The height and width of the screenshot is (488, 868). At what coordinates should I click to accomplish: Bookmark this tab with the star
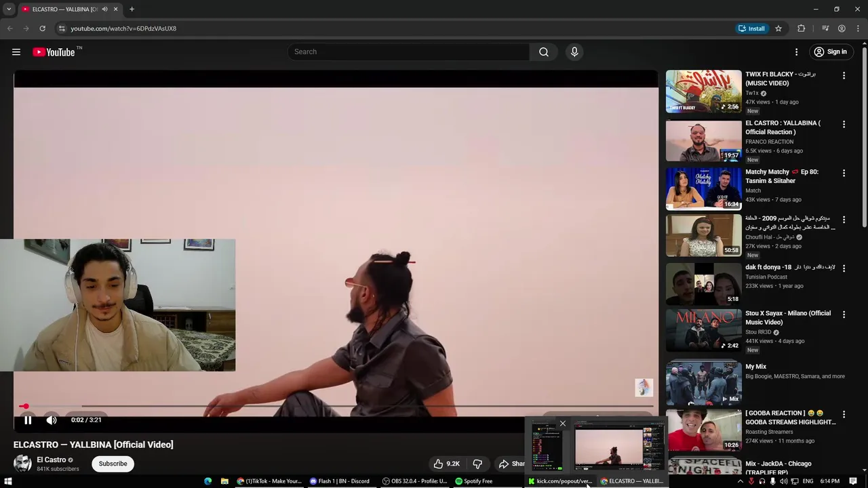tap(778, 28)
